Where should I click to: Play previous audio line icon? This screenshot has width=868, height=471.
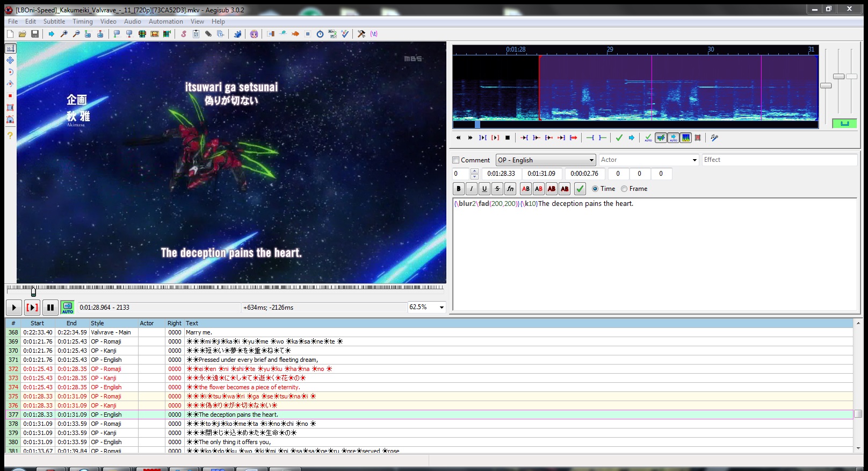pos(458,138)
